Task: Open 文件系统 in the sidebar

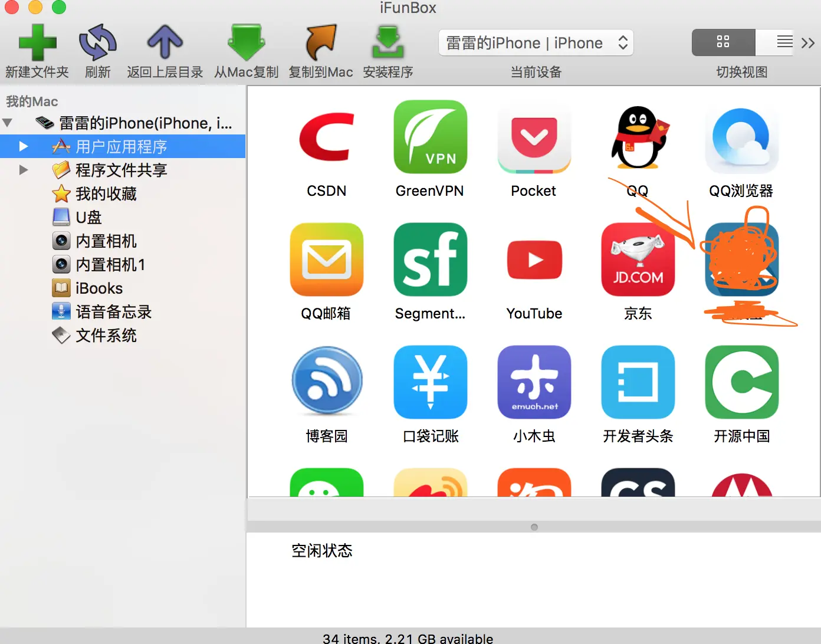Action: (123, 335)
